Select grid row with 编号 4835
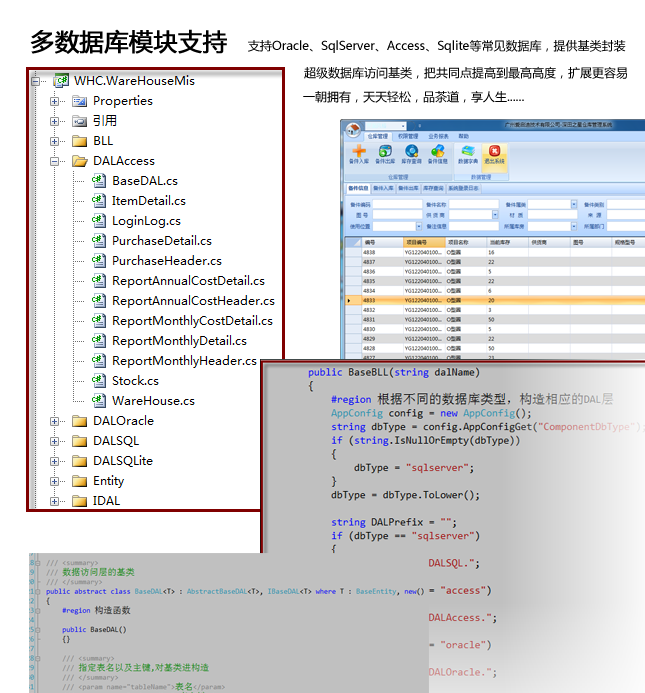 click(494, 281)
